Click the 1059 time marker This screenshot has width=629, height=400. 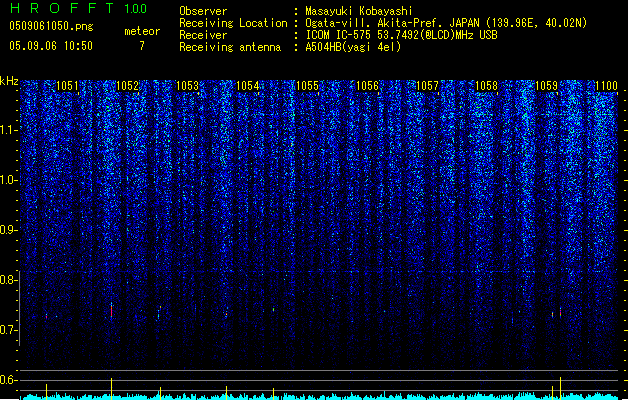pos(547,86)
